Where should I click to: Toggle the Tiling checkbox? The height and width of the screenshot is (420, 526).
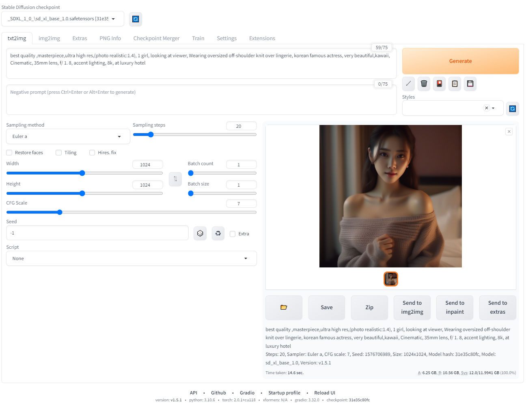click(59, 153)
